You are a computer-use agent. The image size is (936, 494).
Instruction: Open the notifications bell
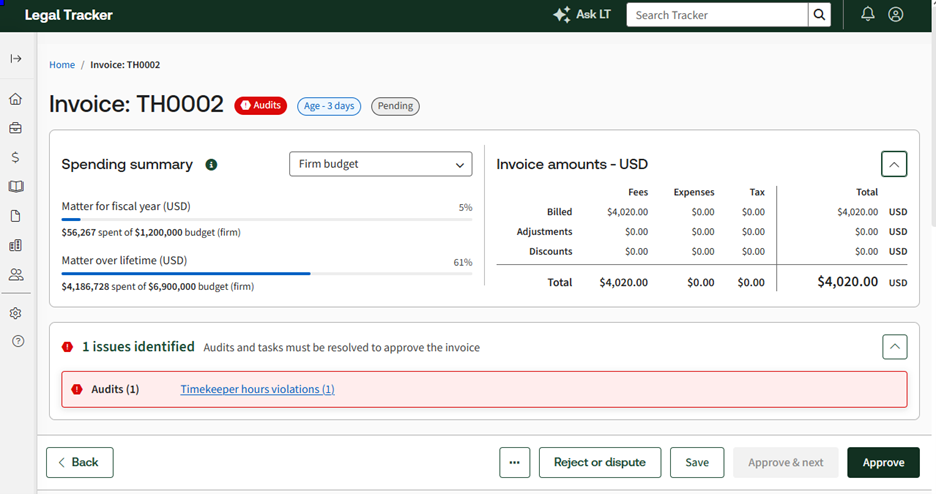click(867, 14)
